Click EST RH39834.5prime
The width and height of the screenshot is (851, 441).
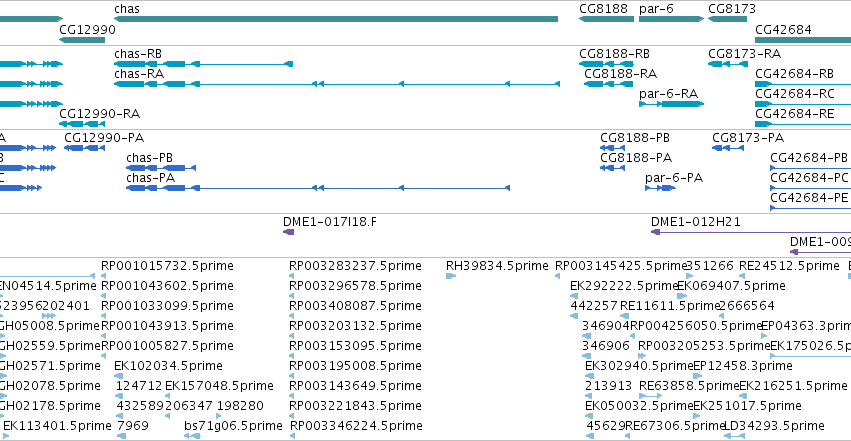tap(497, 266)
